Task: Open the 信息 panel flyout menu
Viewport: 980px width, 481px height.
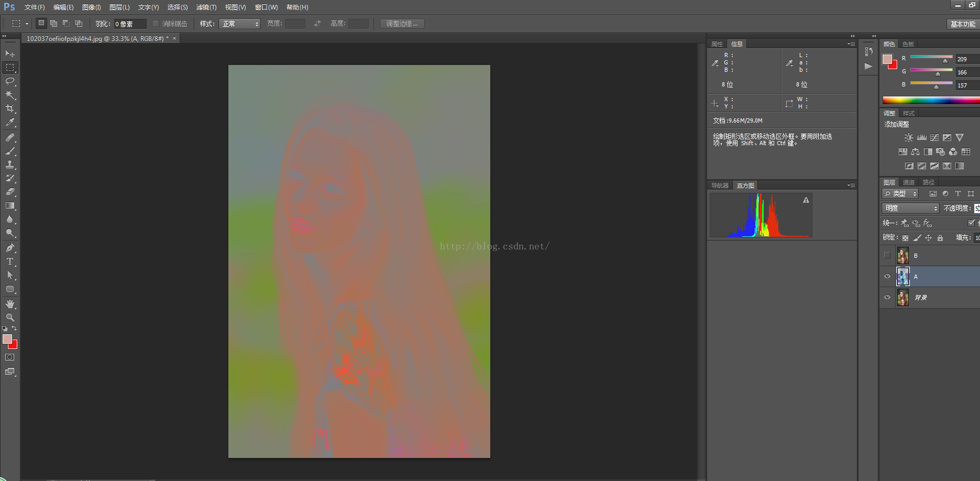Action: coord(851,44)
